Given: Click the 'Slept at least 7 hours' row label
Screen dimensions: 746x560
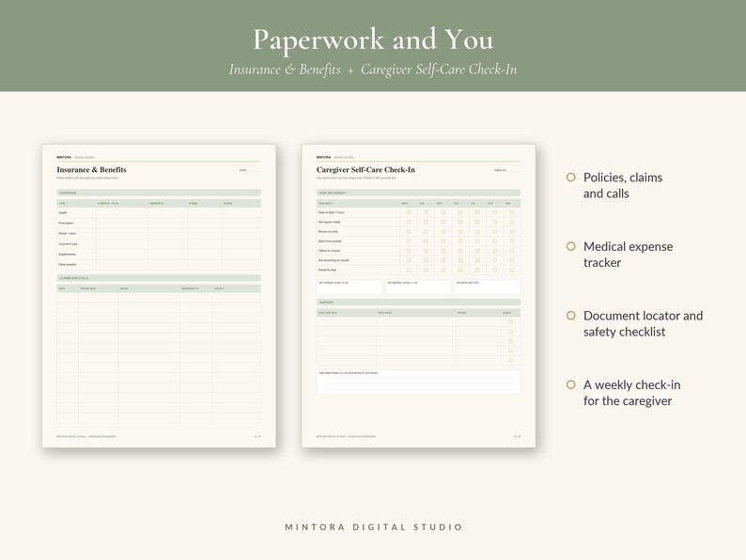Looking at the screenshot, I should click(x=331, y=212).
